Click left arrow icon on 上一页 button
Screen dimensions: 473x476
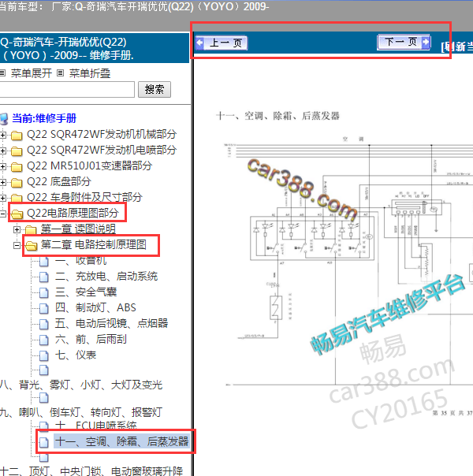200,43
